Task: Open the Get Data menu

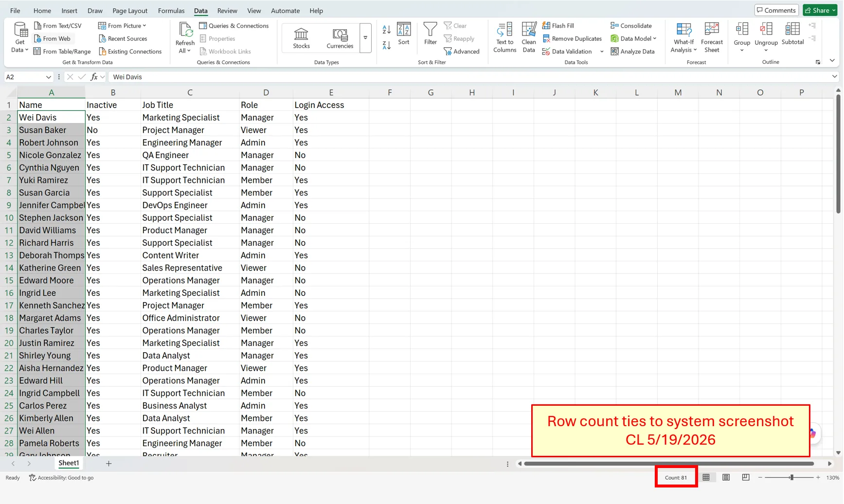Action: (x=20, y=38)
